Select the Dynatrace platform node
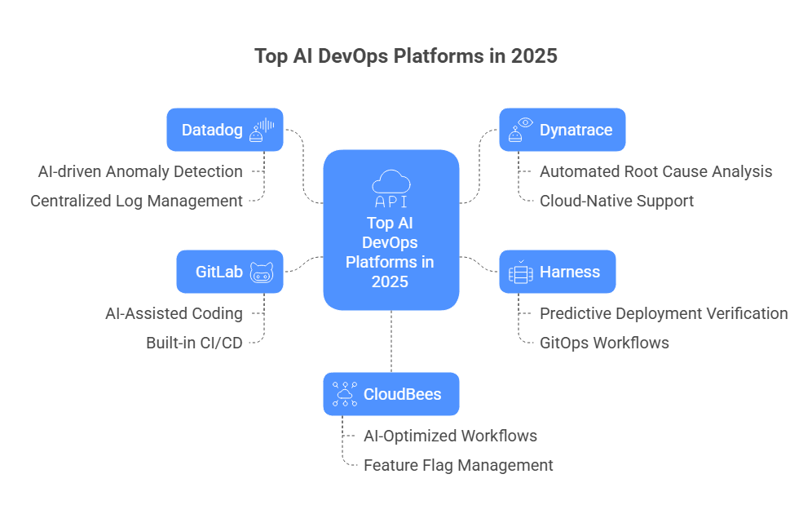 (563, 129)
